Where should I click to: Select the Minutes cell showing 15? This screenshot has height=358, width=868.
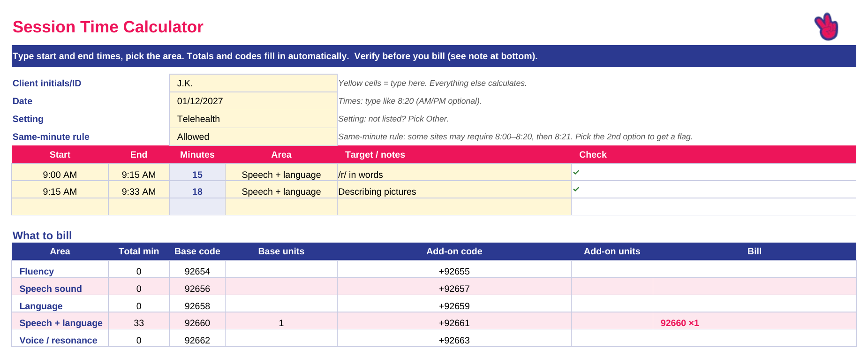(197, 172)
